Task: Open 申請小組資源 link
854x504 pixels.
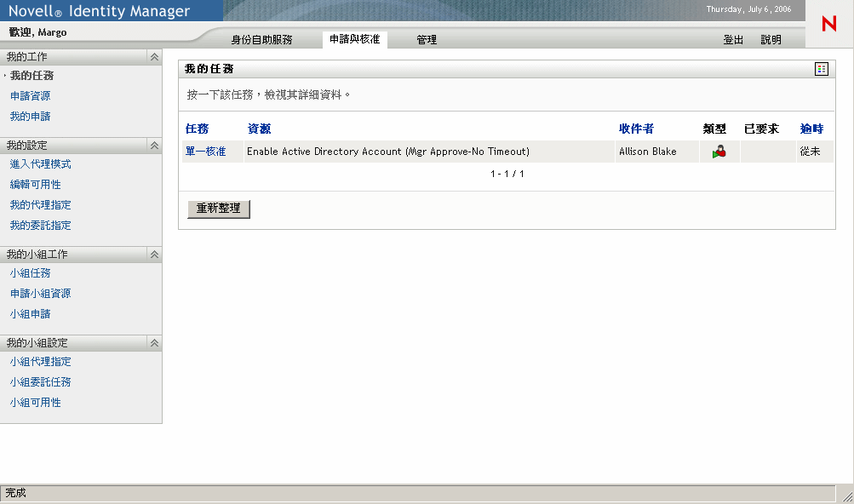Action: click(40, 294)
